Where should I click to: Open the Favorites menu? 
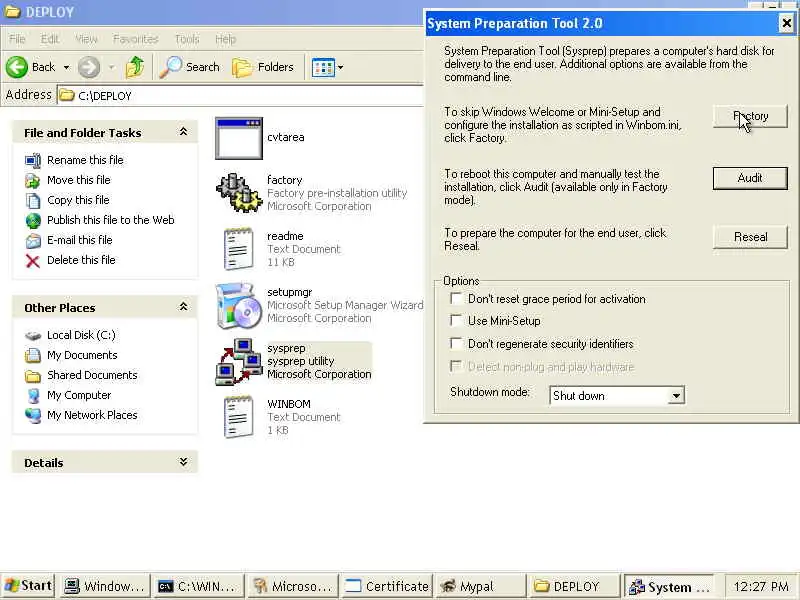click(135, 39)
